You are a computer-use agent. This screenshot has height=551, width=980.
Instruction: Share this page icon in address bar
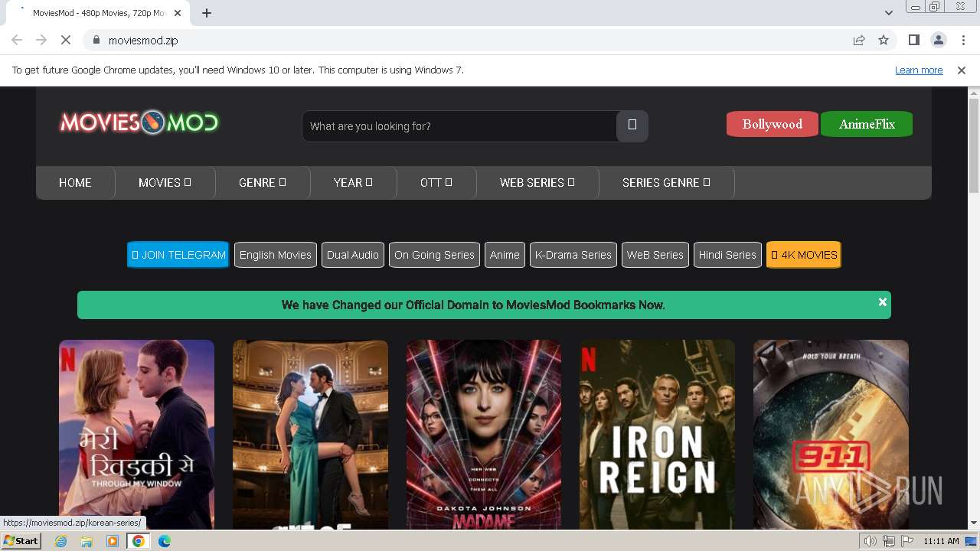(x=859, y=40)
